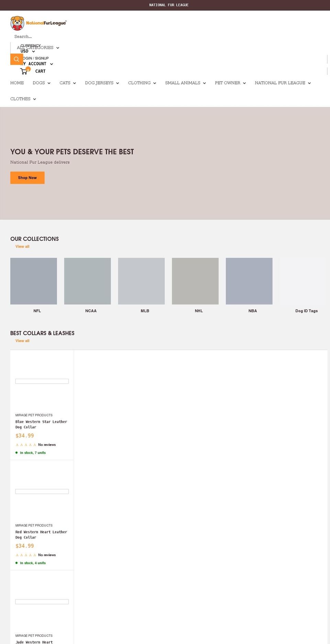The image size is (330, 644).
Task: Expand the Dogs menu
Action: pos(41,83)
